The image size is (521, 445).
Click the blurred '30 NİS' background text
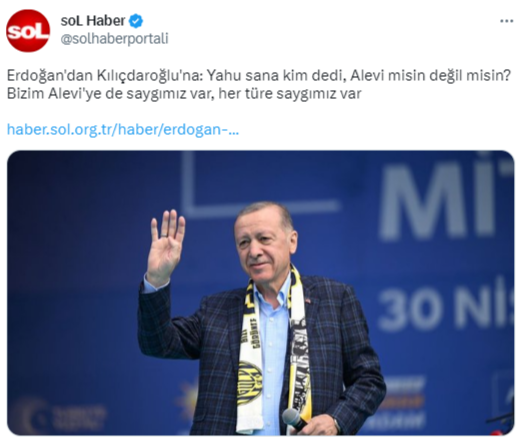click(x=446, y=307)
